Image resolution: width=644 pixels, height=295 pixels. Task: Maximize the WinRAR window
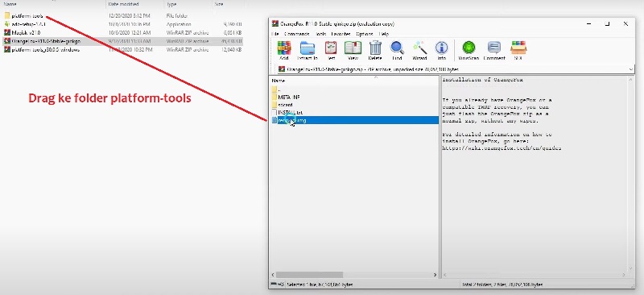pos(607,23)
